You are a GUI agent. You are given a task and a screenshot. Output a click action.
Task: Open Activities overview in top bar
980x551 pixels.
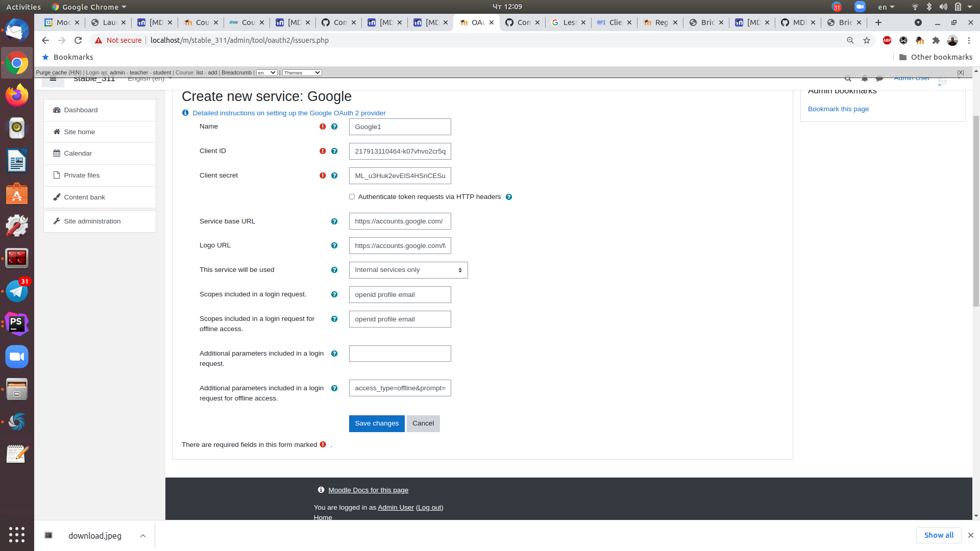click(23, 7)
